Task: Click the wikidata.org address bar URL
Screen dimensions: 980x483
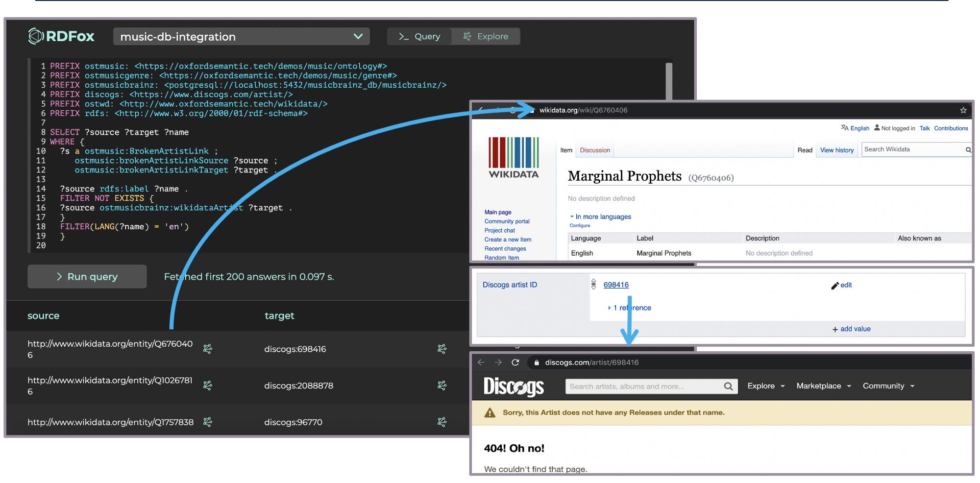Action: 583,110
